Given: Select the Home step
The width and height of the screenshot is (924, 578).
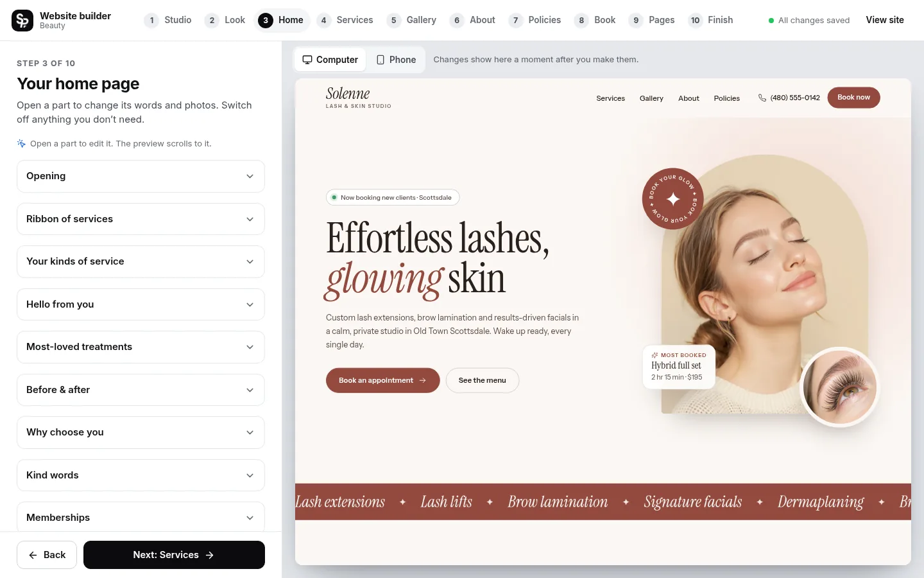Looking at the screenshot, I should pos(281,21).
